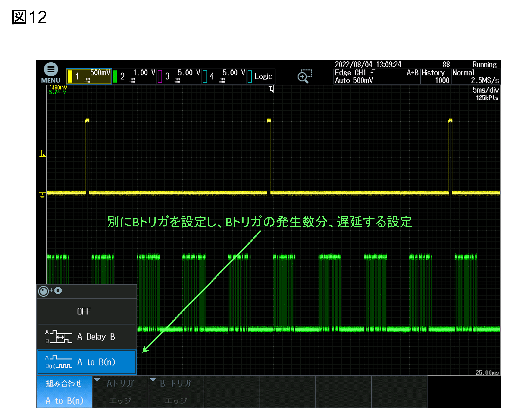Open the History 1000 box

(436, 76)
